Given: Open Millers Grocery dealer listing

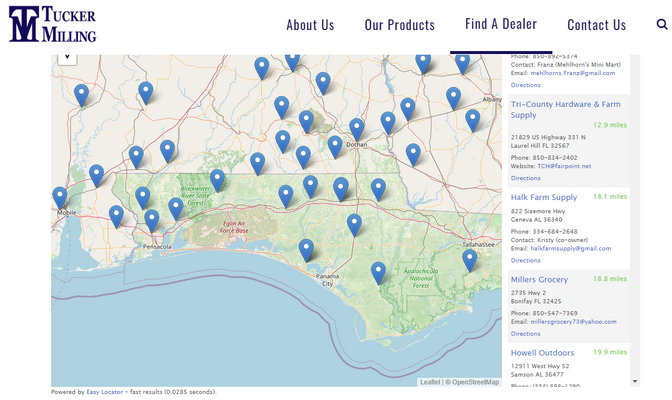Looking at the screenshot, I should coord(539,280).
